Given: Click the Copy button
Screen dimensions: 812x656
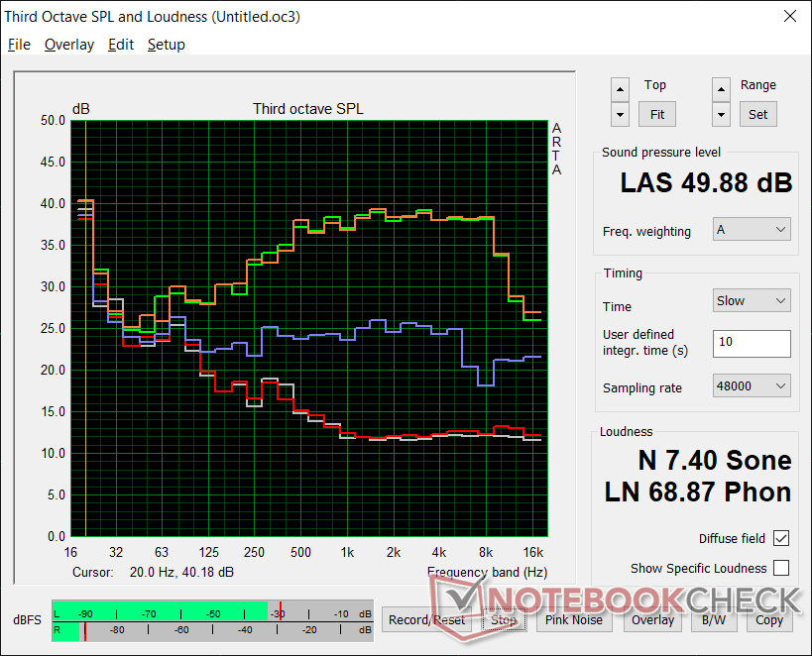Looking at the screenshot, I should point(769,619).
